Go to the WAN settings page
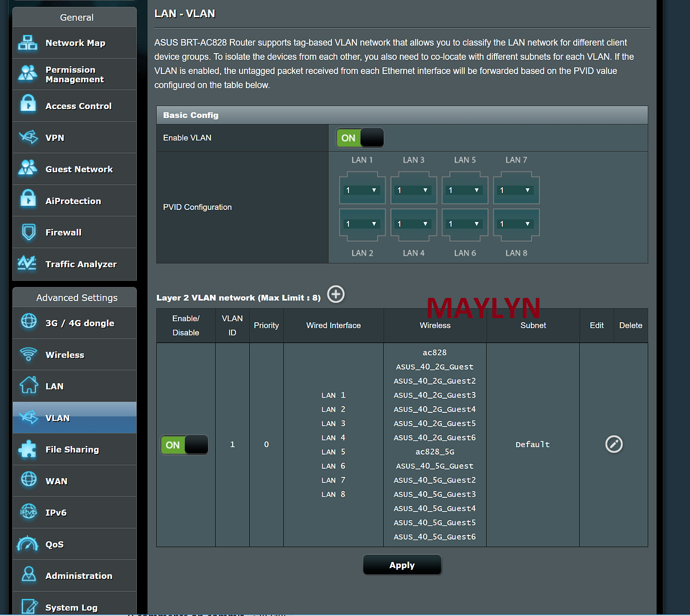Screen dimensions: 690x616 [x=56, y=481]
